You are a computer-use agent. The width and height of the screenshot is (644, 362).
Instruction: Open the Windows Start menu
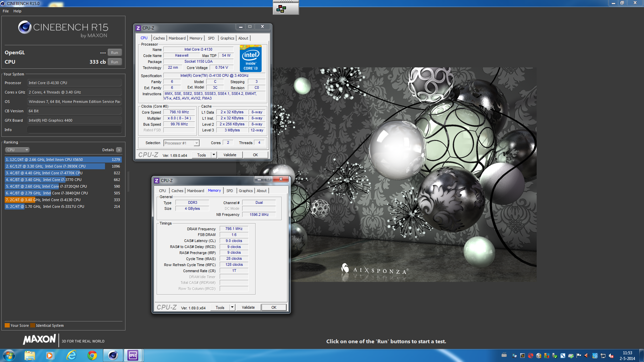tap(9, 355)
